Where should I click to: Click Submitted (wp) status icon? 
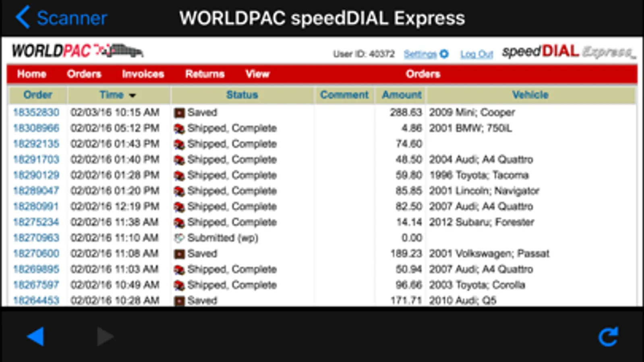tap(179, 238)
